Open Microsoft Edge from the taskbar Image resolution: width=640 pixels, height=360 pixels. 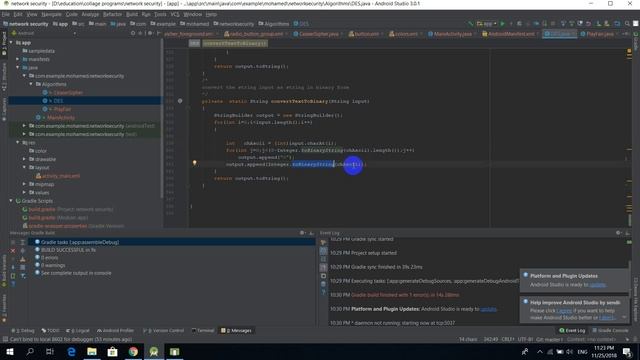coord(71,351)
